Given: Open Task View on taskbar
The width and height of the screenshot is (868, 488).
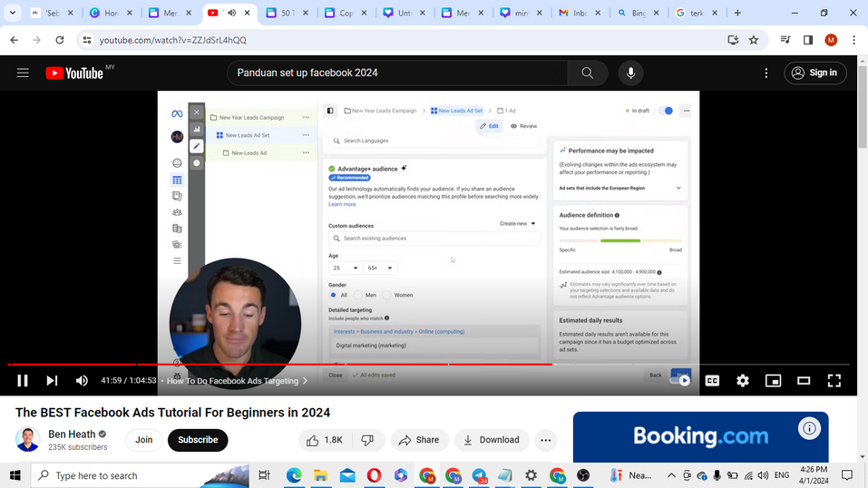Looking at the screenshot, I should pyautogui.click(x=264, y=475).
